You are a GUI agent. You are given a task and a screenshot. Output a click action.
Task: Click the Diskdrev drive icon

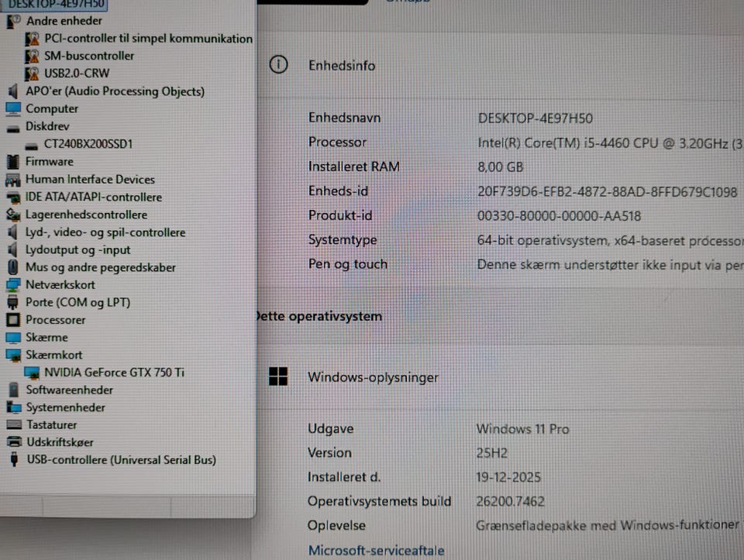click(13, 128)
